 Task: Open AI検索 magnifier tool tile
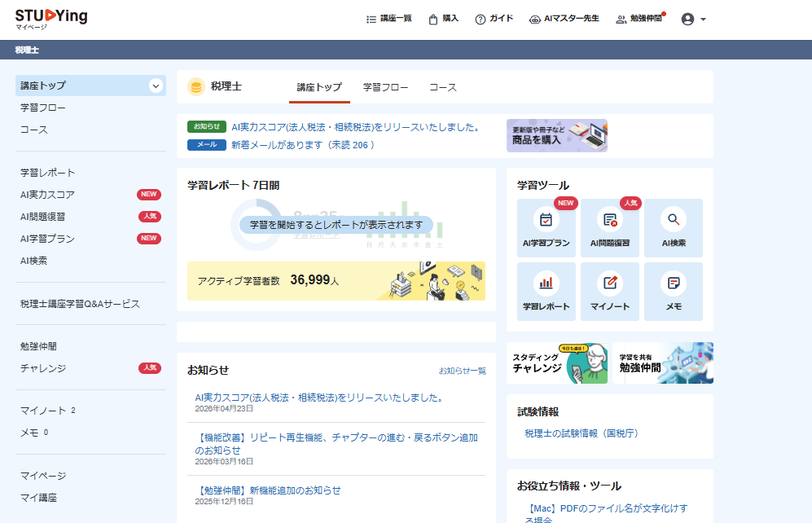[x=674, y=228]
